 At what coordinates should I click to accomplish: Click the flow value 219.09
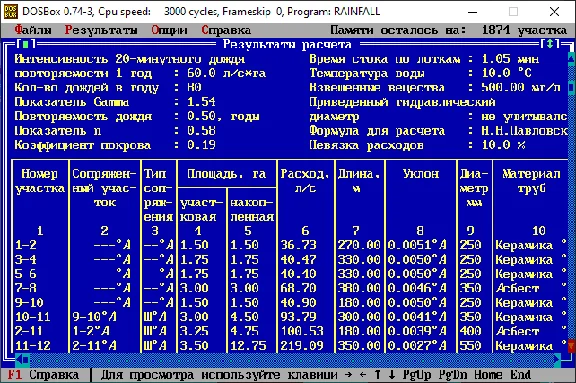tap(302, 346)
